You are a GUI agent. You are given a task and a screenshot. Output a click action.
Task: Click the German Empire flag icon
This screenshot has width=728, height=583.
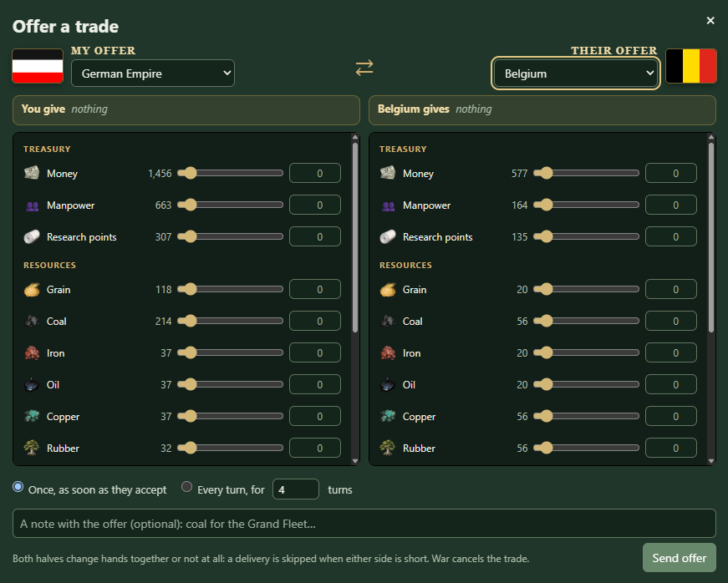click(x=38, y=66)
